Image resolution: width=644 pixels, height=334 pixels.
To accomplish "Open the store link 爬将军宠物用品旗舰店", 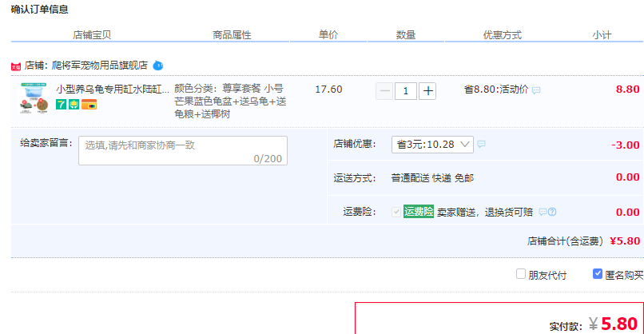I will click(99, 66).
